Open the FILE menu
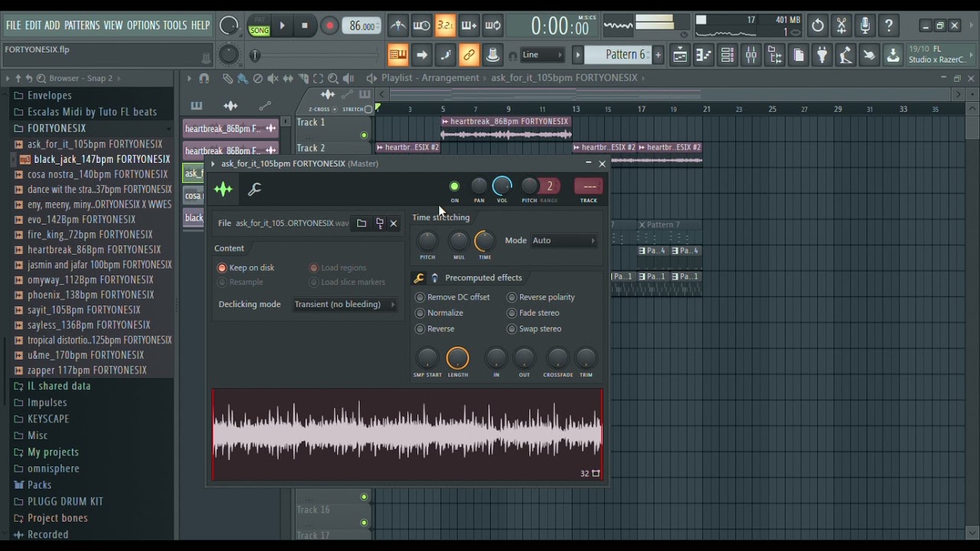This screenshot has height=551, width=980. point(14,25)
